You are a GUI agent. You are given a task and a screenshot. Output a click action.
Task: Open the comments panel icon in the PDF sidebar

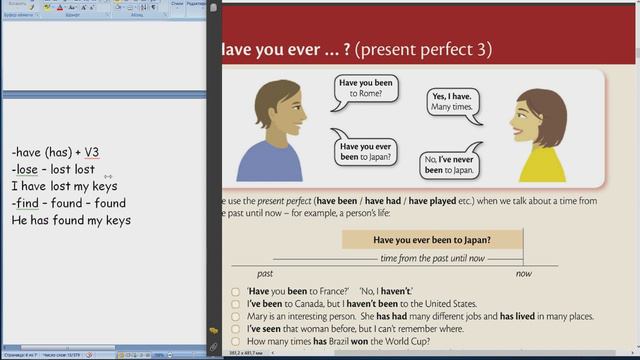click(x=213, y=331)
